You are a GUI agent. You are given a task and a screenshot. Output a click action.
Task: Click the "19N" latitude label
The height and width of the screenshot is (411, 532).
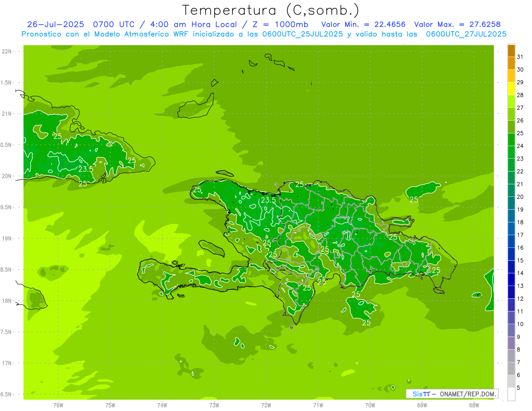tap(7, 239)
